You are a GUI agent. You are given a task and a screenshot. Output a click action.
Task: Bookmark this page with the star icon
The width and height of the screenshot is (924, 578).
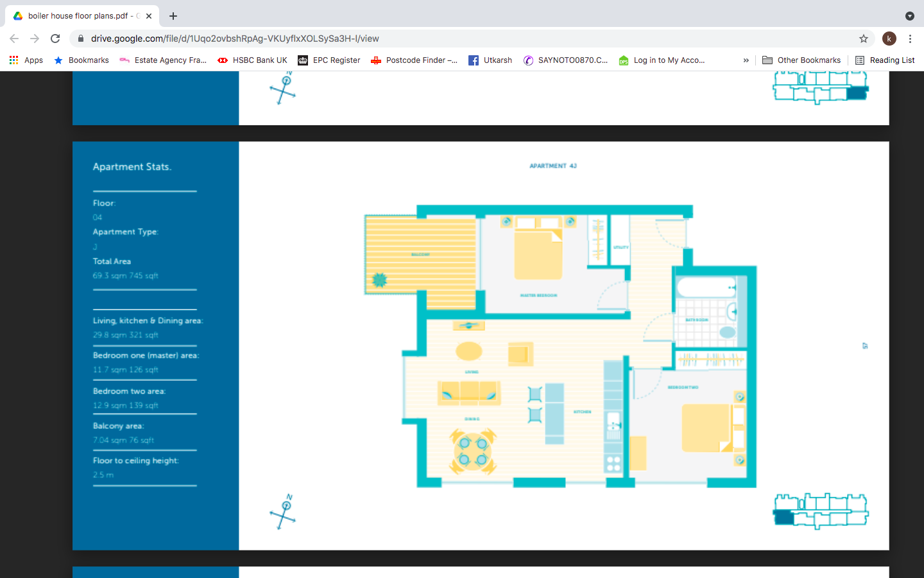click(864, 39)
